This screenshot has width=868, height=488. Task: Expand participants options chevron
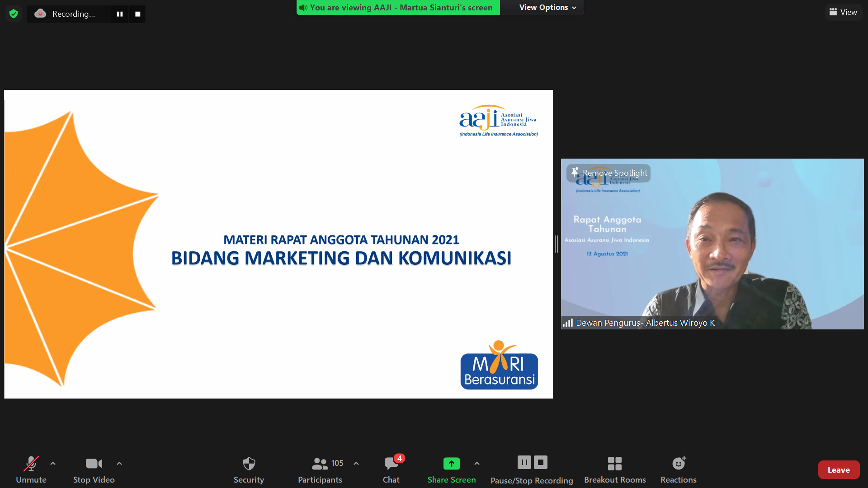(356, 464)
